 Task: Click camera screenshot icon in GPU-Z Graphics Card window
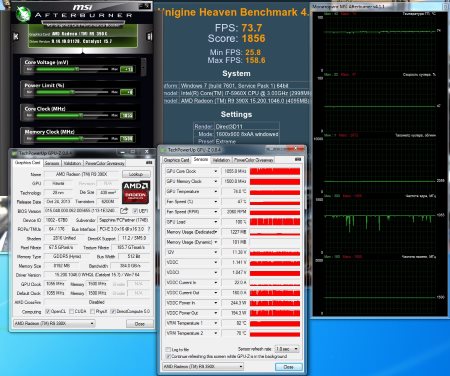149,163
